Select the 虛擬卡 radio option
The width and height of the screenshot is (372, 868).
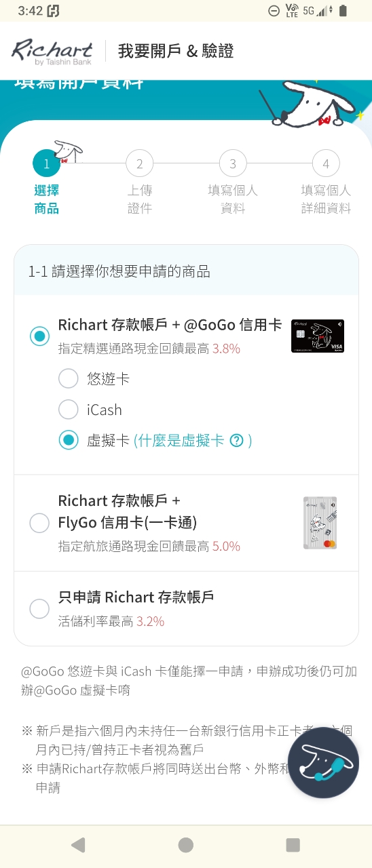coord(69,441)
